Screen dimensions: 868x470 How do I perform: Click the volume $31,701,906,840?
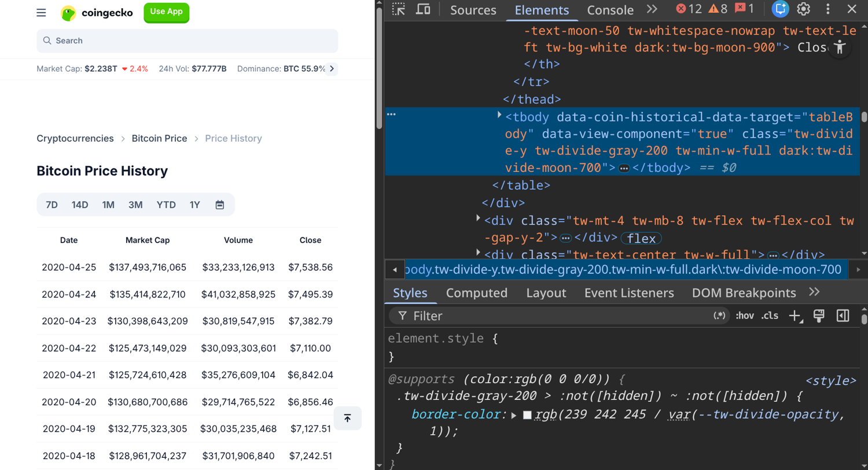click(x=238, y=456)
